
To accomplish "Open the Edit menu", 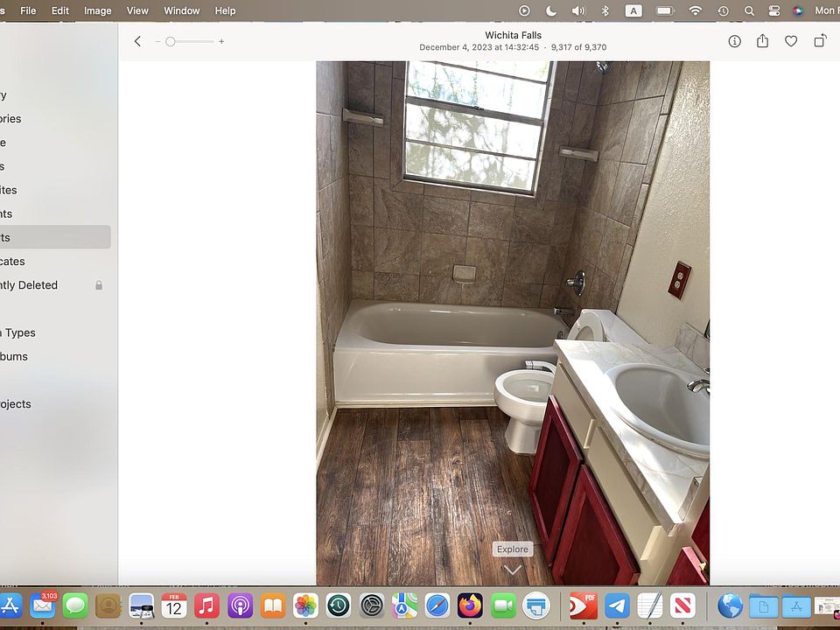I will 60,10.
